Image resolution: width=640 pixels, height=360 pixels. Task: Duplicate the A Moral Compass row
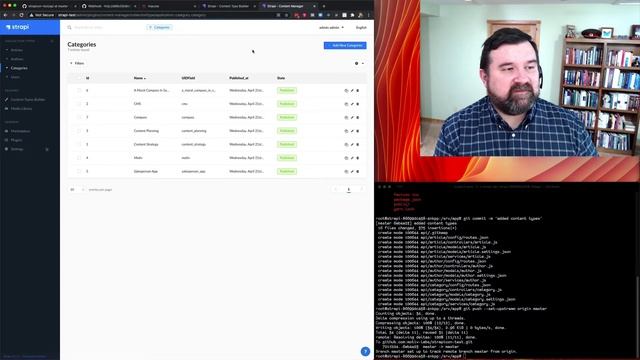pyautogui.click(x=346, y=91)
